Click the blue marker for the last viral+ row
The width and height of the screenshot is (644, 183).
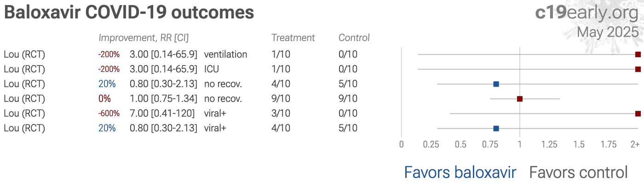[496, 128]
